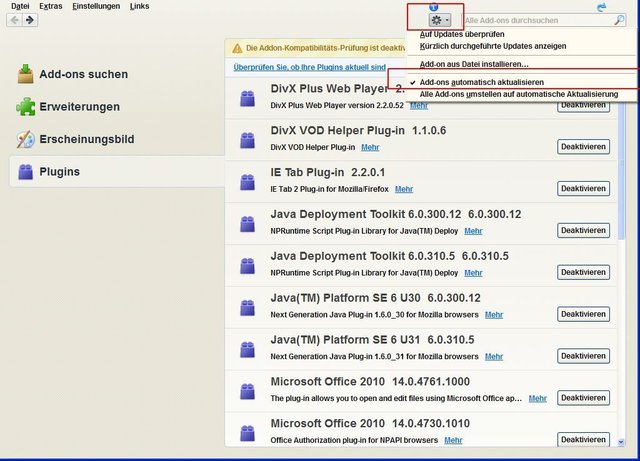This screenshot has width=640, height=461.
Task: Click the Add-ons suchen box icon
Action: click(25, 74)
